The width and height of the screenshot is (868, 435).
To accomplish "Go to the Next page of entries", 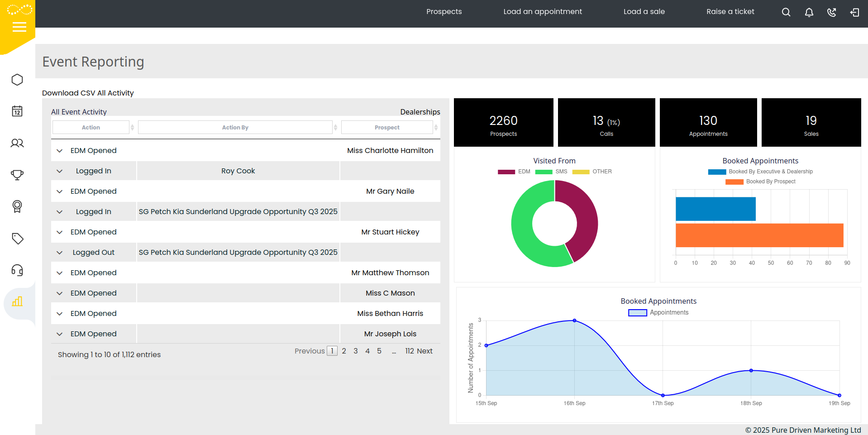I will point(424,351).
